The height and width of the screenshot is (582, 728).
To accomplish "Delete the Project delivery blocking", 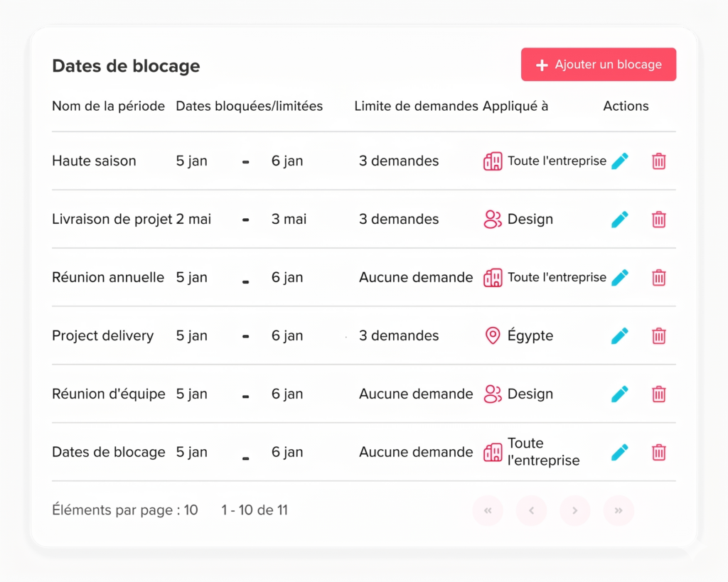I will (658, 335).
